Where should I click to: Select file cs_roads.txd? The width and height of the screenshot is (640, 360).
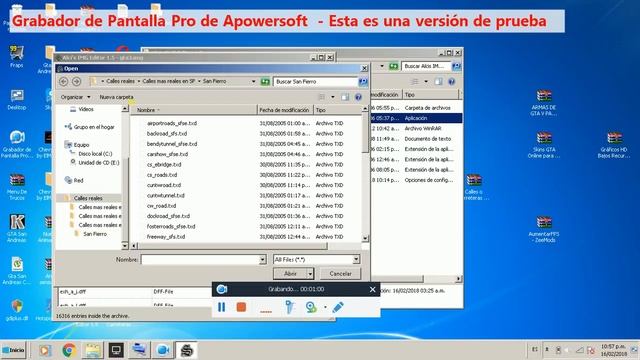(x=162, y=175)
